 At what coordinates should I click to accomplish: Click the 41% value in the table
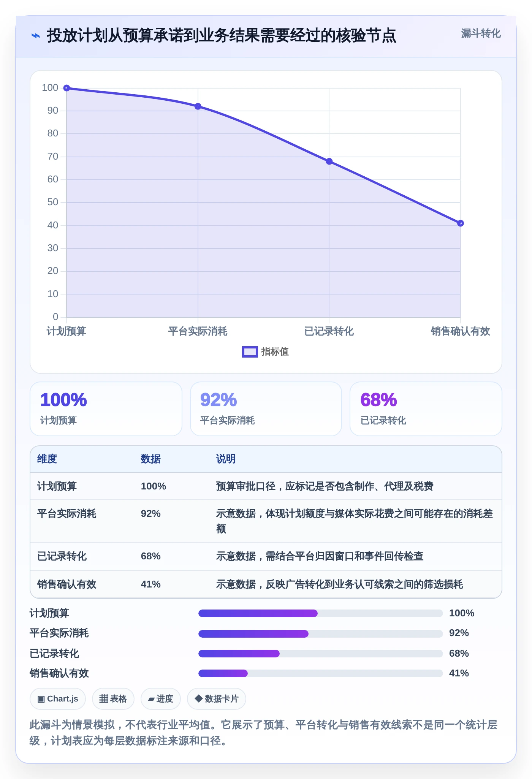(x=151, y=584)
